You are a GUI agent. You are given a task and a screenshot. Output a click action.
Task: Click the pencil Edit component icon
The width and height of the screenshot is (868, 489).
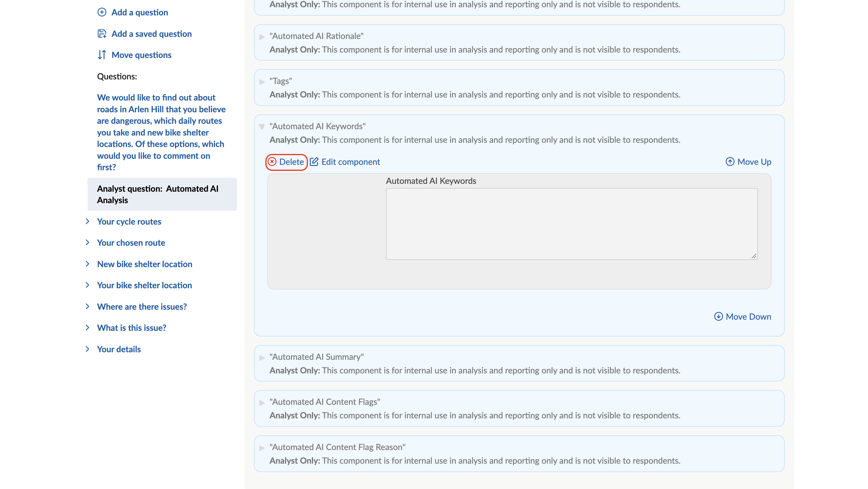314,161
